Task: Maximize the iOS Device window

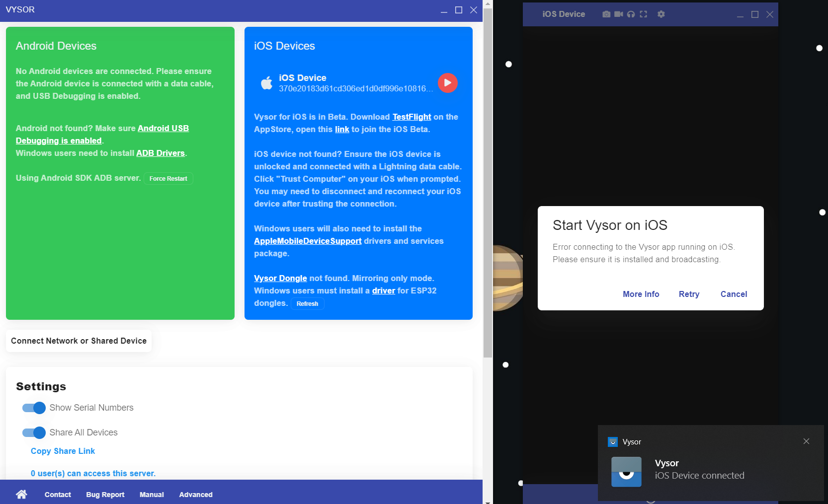Action: coord(755,14)
